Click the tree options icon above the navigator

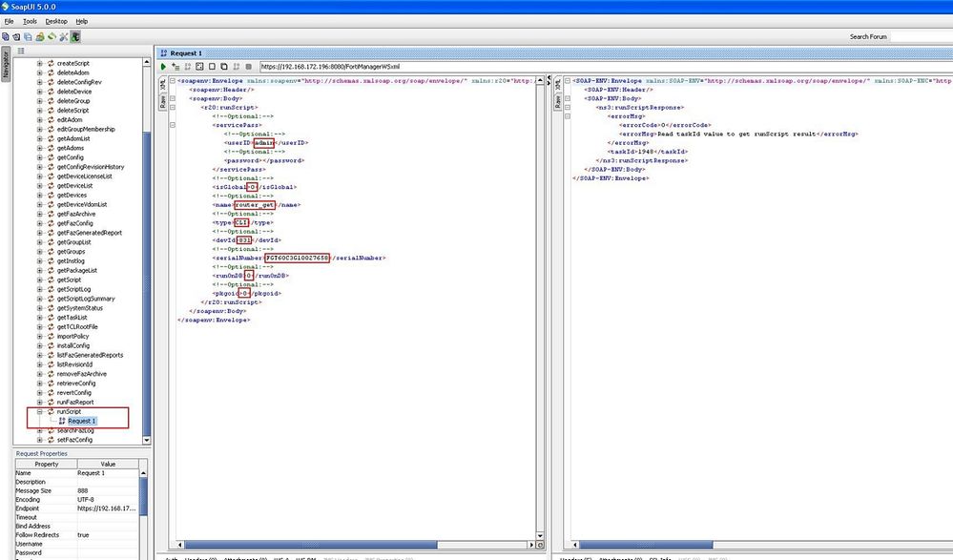click(x=19, y=52)
